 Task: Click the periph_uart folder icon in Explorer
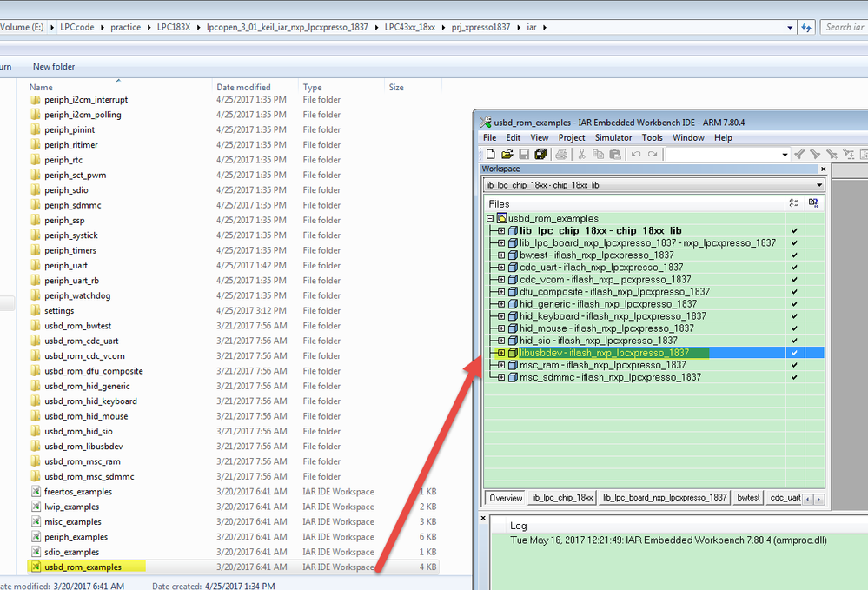point(36,265)
